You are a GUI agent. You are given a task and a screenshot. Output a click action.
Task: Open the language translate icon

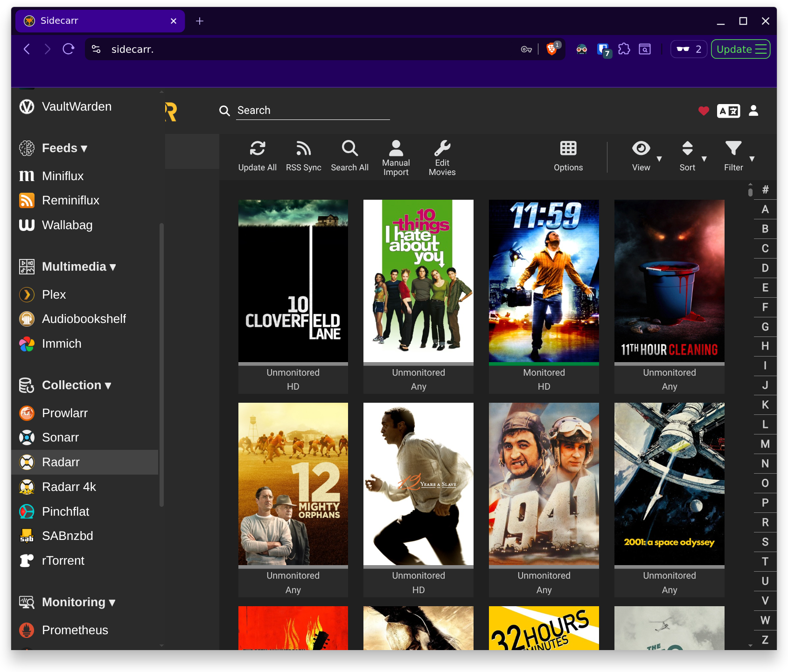coord(728,111)
